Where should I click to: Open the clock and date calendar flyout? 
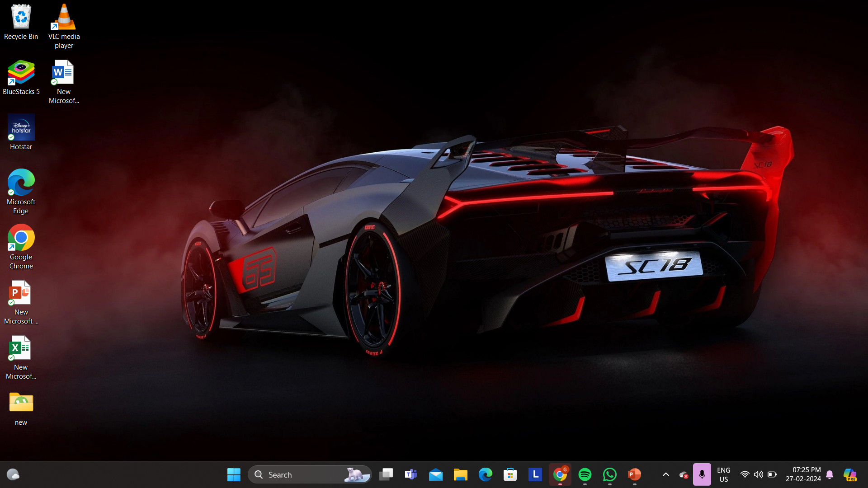(x=803, y=474)
